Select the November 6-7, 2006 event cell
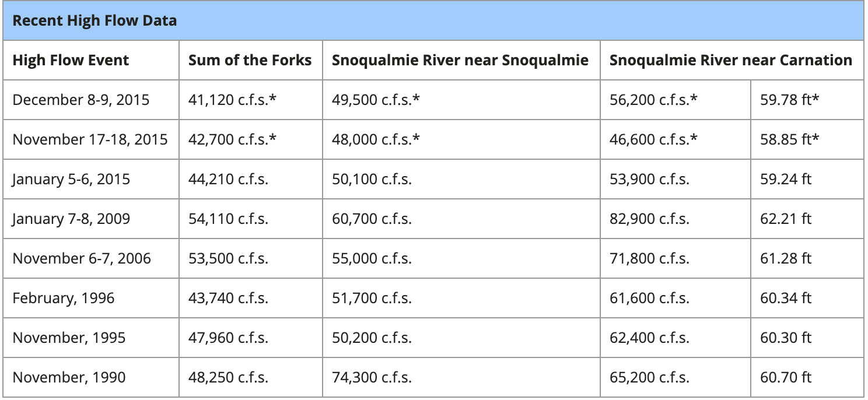Image resolution: width=868 pixels, height=400 pixels. (x=82, y=259)
